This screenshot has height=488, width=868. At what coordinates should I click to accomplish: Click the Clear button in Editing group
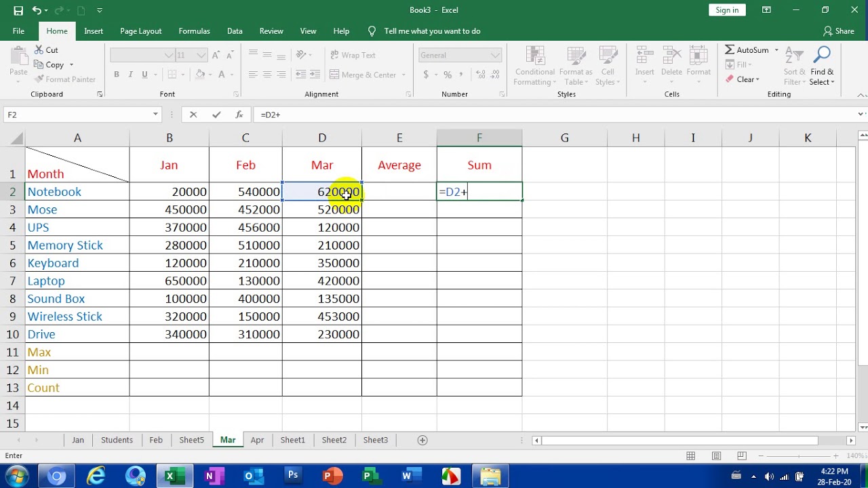point(742,79)
